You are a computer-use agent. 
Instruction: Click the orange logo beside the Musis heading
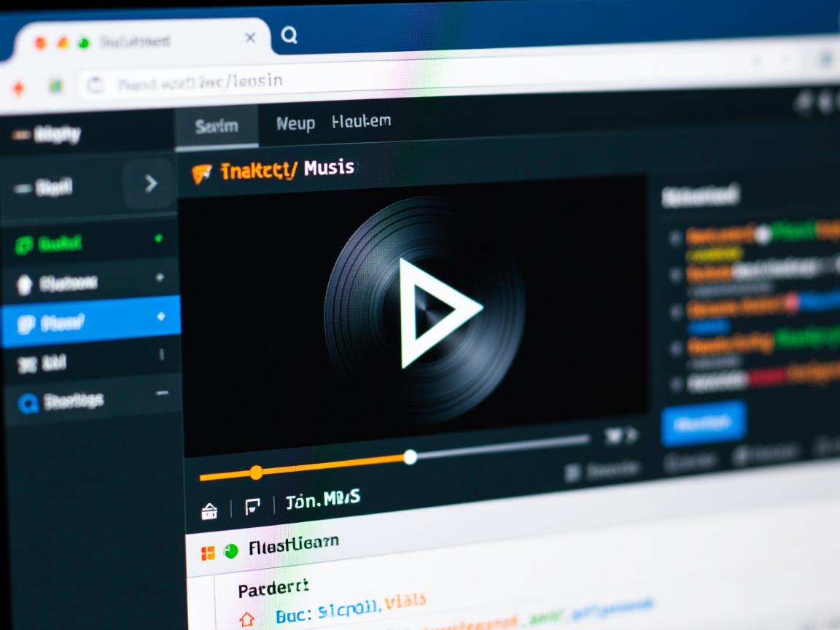(201, 173)
